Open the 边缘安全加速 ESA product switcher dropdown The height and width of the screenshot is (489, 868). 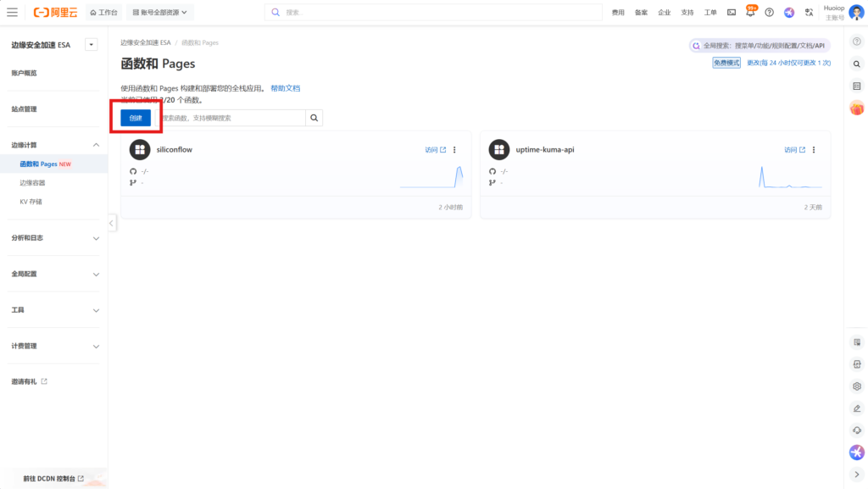click(x=91, y=45)
